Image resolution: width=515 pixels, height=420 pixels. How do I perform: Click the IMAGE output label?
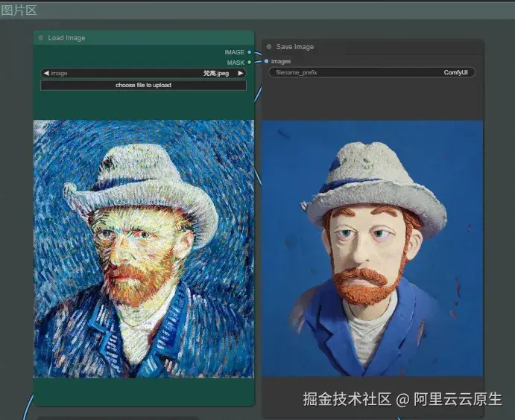[235, 52]
